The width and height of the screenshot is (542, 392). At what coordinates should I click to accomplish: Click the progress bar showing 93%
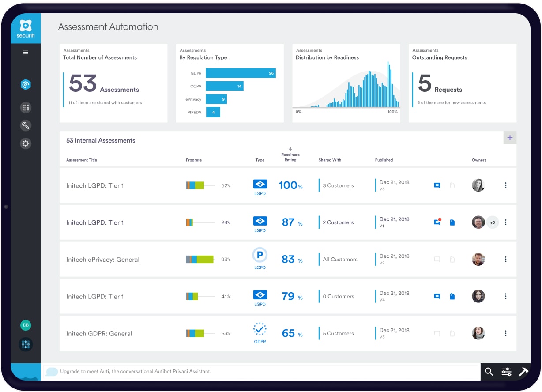(x=199, y=260)
